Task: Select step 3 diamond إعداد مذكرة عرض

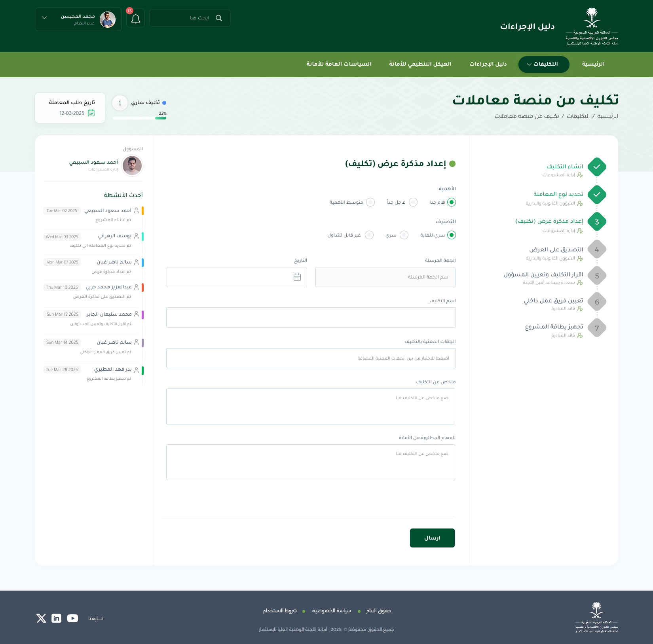Action: [x=597, y=222]
